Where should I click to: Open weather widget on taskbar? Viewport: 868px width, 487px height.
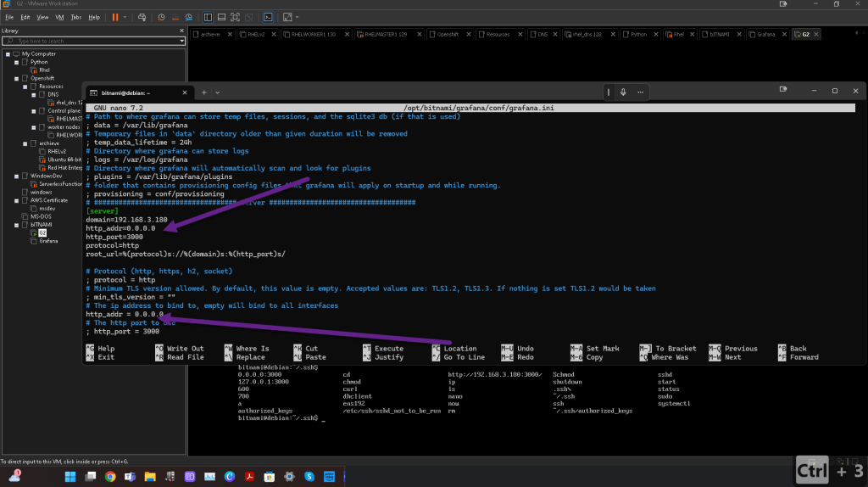click(15, 475)
